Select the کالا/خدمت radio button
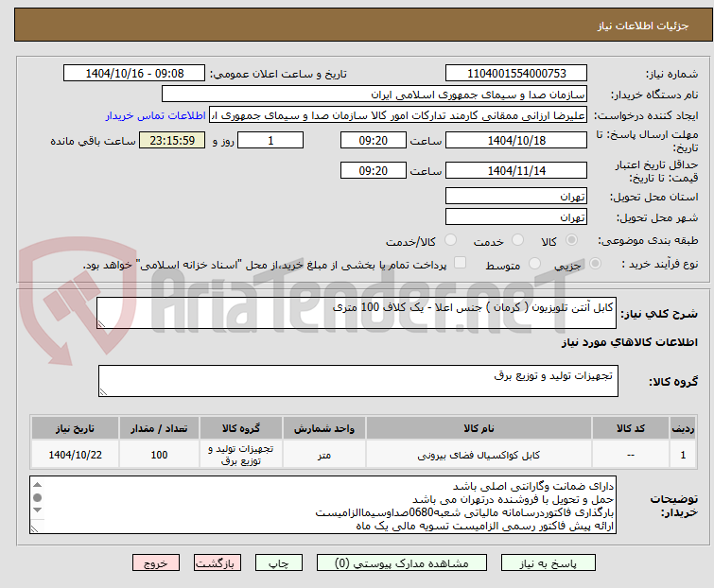This screenshot has width=714, height=588. [x=450, y=240]
